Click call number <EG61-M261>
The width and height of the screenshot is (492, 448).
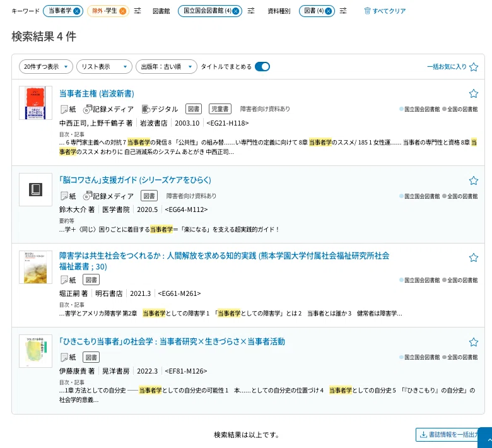[179, 293]
